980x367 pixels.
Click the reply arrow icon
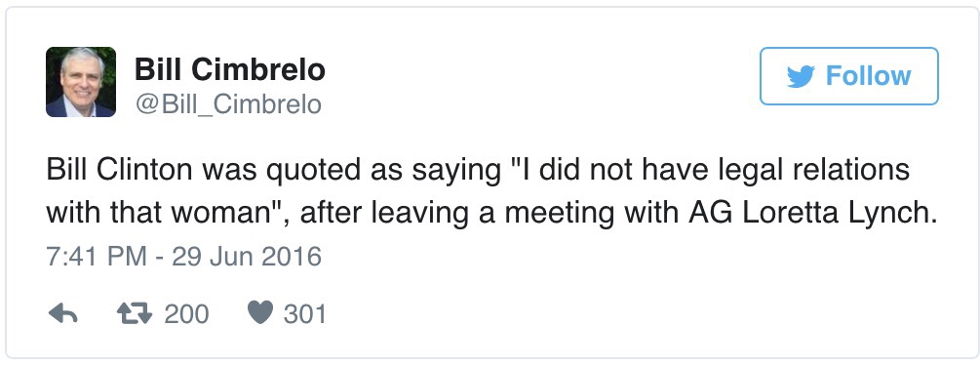tap(63, 313)
